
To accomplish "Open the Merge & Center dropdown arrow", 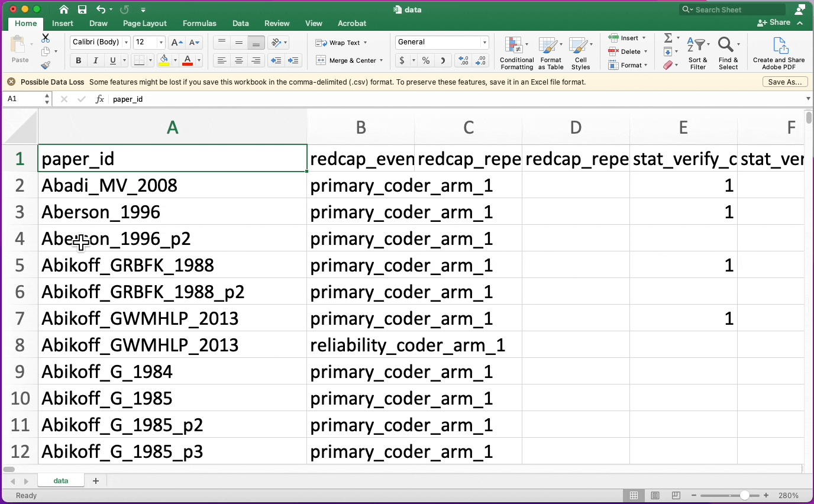I will (381, 60).
